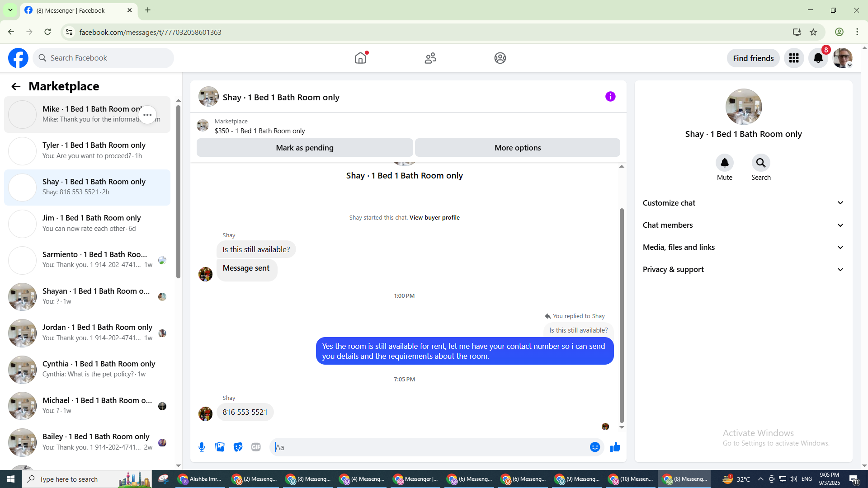Open a new browser tab
Image resolution: width=868 pixels, height=488 pixels.
pos(148,10)
